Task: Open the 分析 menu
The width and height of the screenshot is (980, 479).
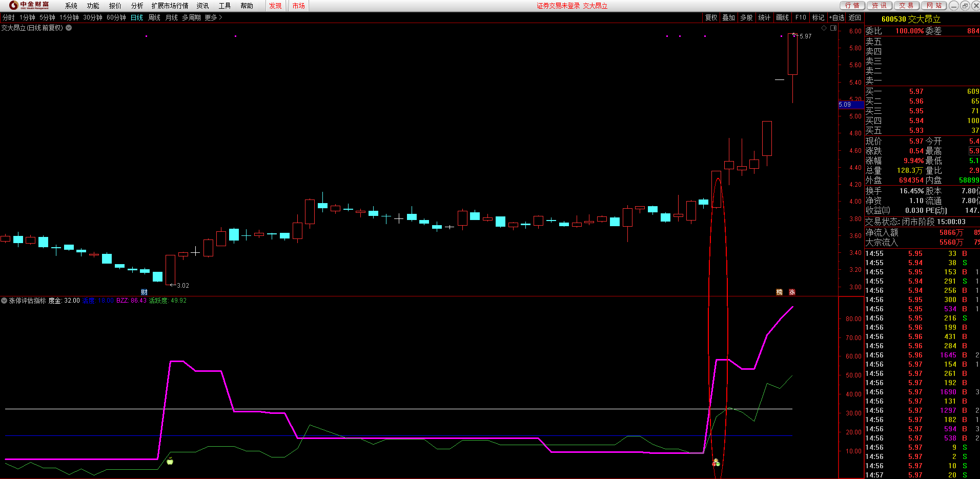Action: click(137, 6)
